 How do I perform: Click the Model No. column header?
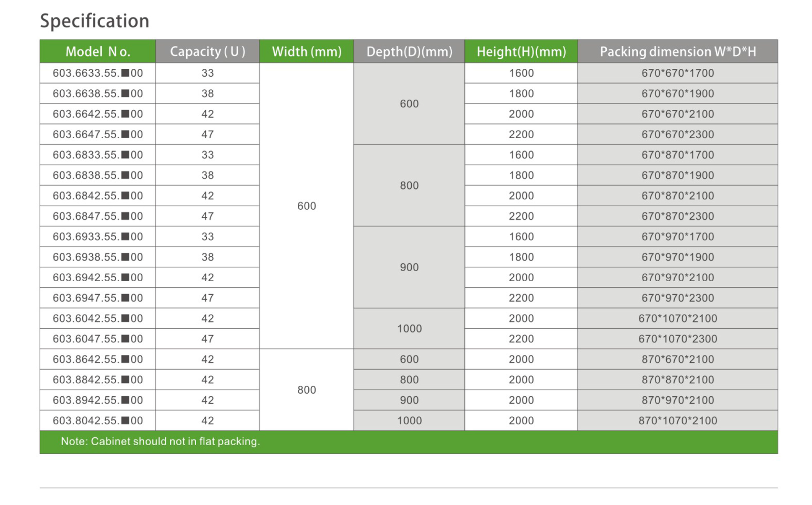pos(98,52)
